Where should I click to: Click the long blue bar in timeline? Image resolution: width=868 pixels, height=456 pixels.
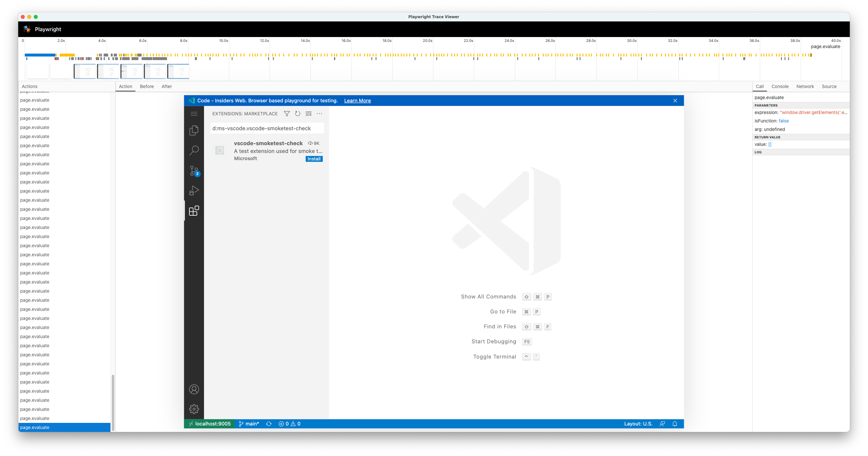[40, 55]
